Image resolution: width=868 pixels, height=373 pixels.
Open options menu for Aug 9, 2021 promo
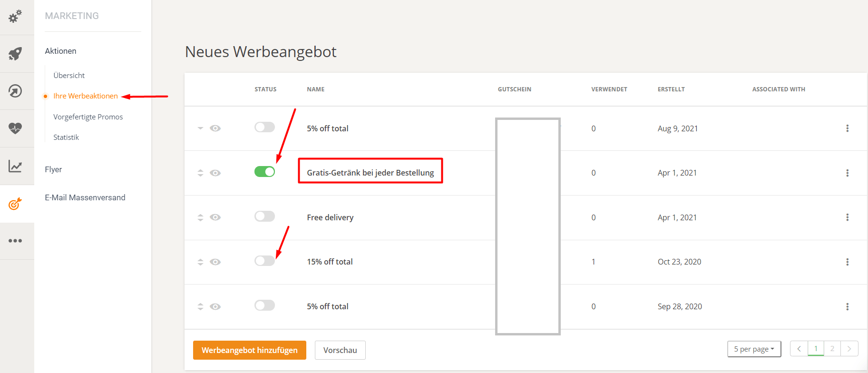[847, 128]
